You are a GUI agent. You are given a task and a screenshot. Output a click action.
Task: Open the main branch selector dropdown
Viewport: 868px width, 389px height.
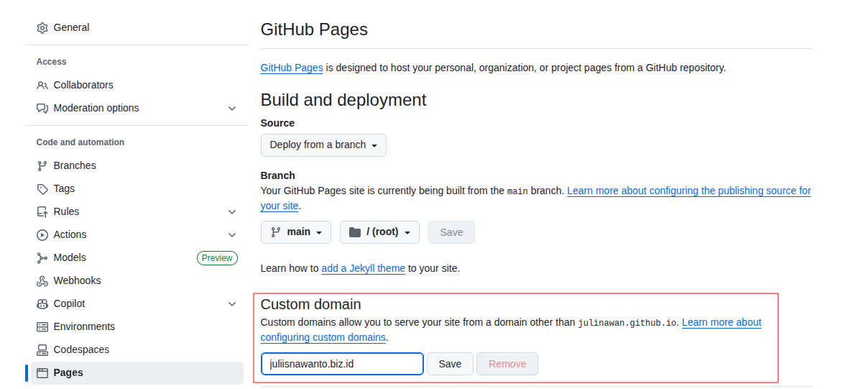coord(296,232)
